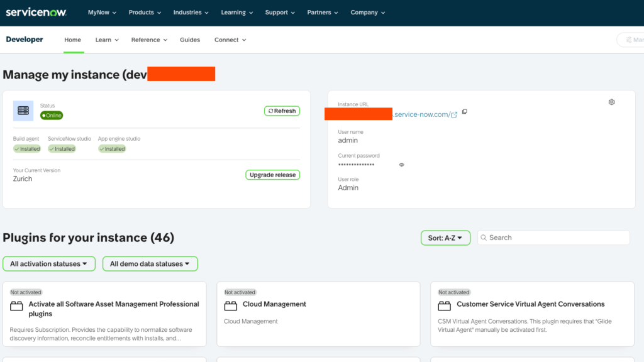The height and width of the screenshot is (362, 644).
Task: Click the Upgrade release button
Action: (272, 175)
